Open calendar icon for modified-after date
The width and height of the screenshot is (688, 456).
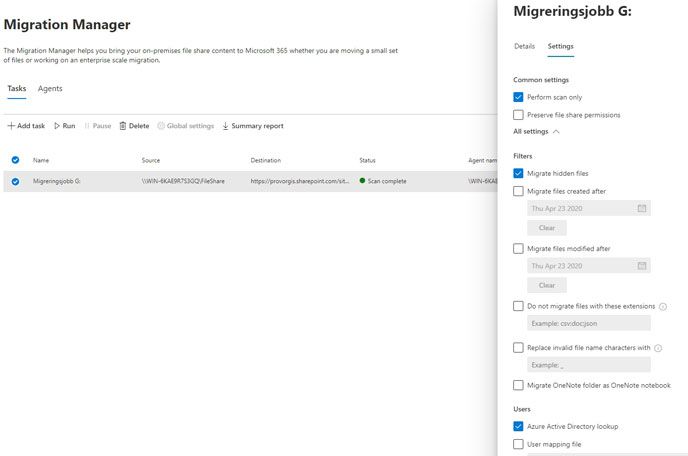[x=642, y=265]
